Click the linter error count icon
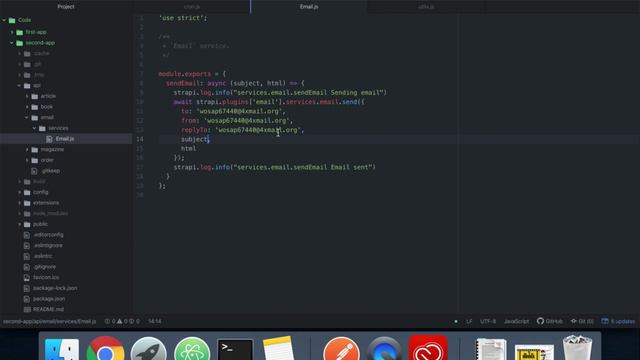This screenshot has height=360, width=640. coord(107,322)
